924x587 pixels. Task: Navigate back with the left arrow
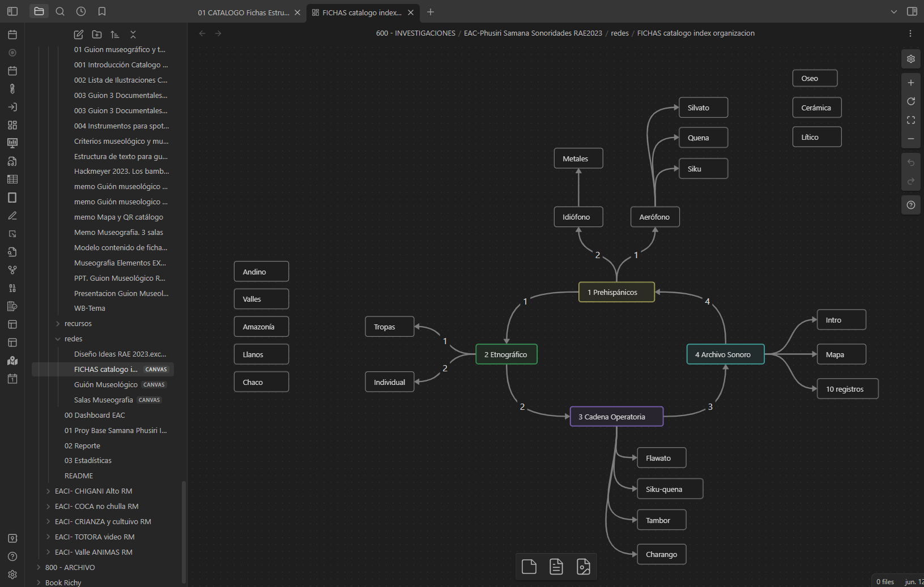(x=202, y=33)
